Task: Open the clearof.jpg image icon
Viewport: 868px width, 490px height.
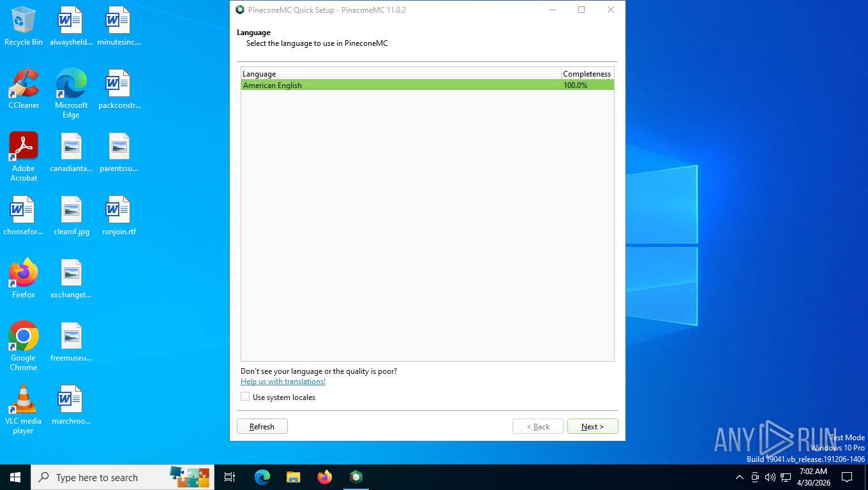Action: coord(71,216)
